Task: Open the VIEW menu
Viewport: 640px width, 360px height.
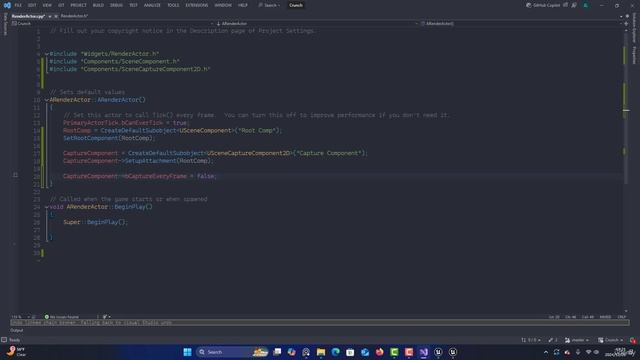Action: coord(47,5)
